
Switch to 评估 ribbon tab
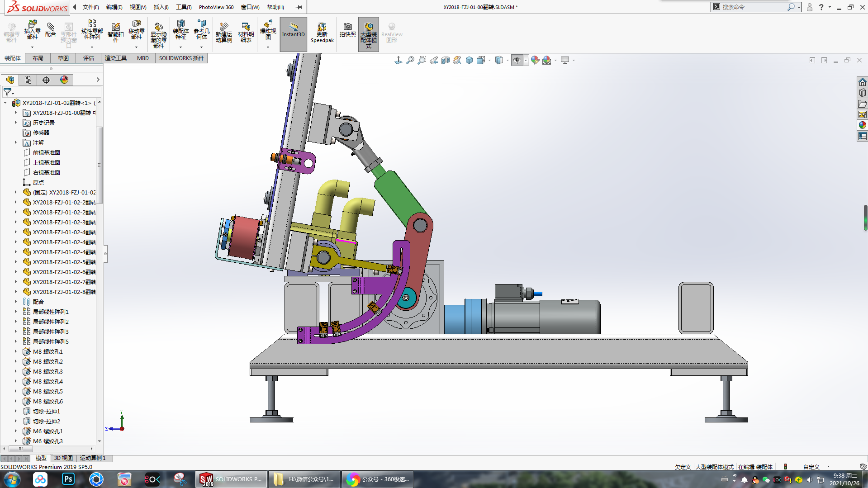pyautogui.click(x=89, y=58)
